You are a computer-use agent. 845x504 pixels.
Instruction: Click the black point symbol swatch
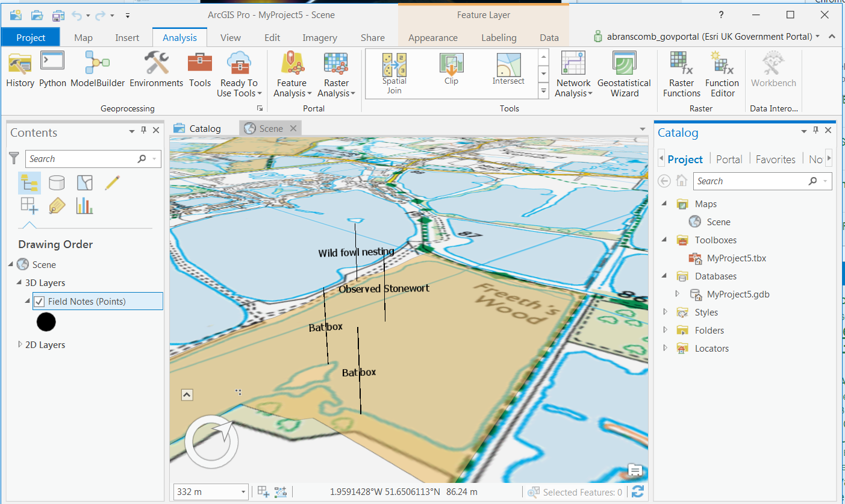[x=46, y=322]
